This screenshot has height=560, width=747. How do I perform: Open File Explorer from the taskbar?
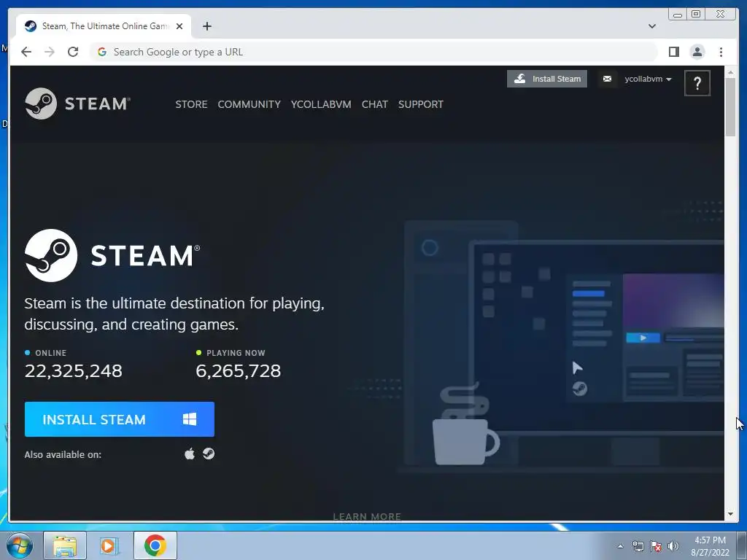point(65,545)
